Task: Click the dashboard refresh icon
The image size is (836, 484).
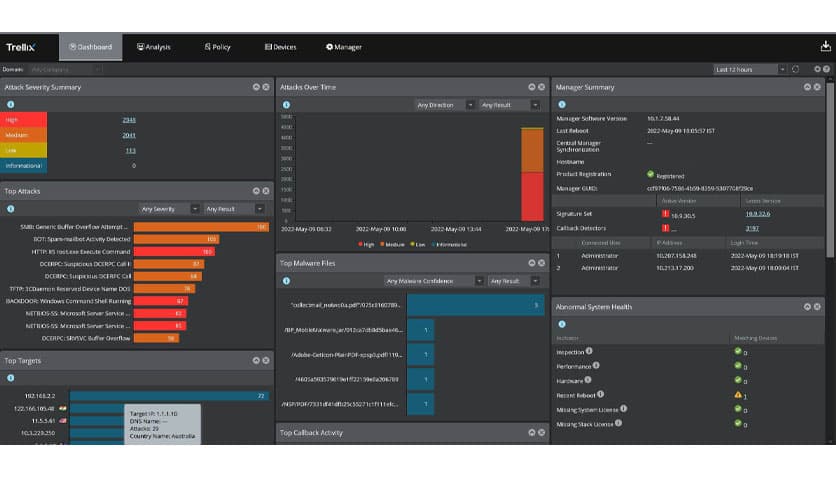Action: [795, 69]
